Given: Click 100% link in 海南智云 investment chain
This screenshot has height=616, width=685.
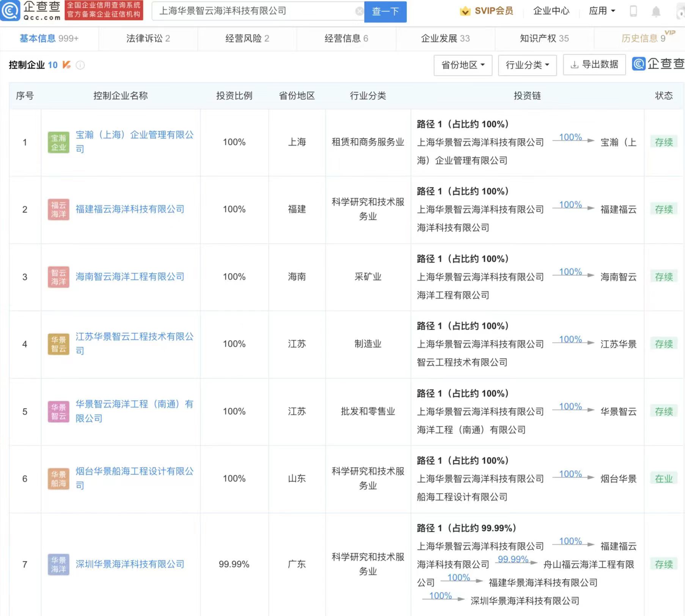Looking at the screenshot, I should pyautogui.click(x=570, y=272).
